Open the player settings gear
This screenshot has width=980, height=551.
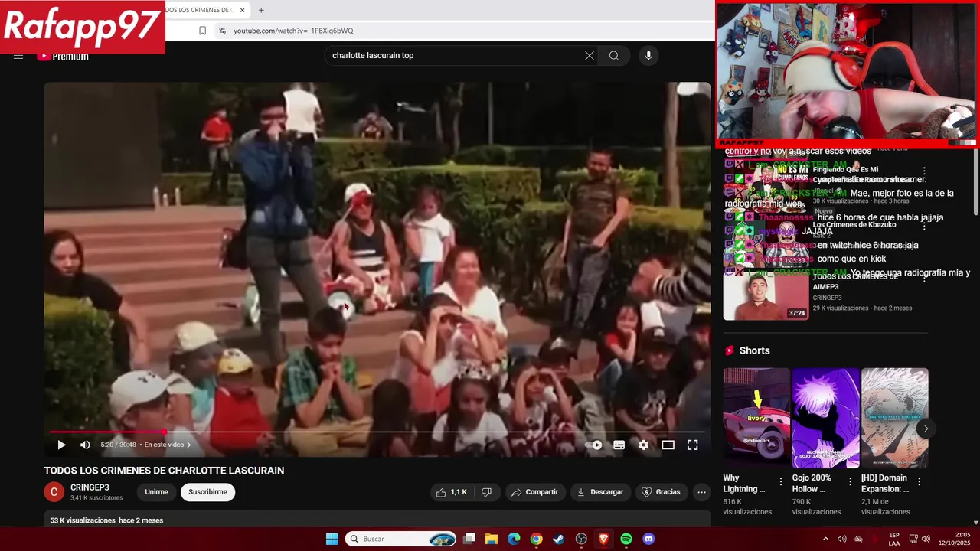643,445
